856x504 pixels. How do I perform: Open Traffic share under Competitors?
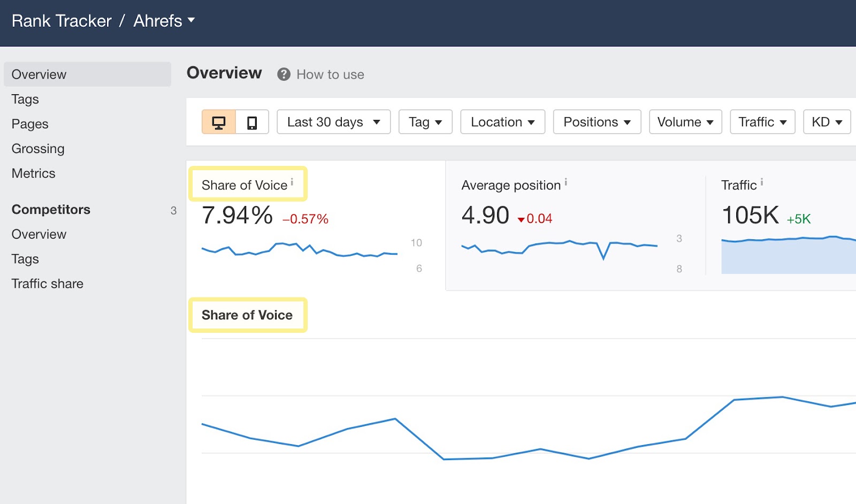[x=47, y=284]
